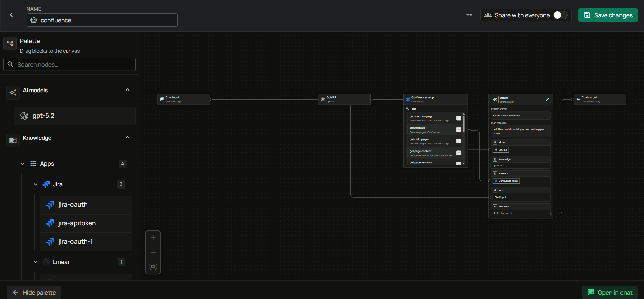Open in chat button
This screenshot has height=299, width=644.
tap(610, 293)
